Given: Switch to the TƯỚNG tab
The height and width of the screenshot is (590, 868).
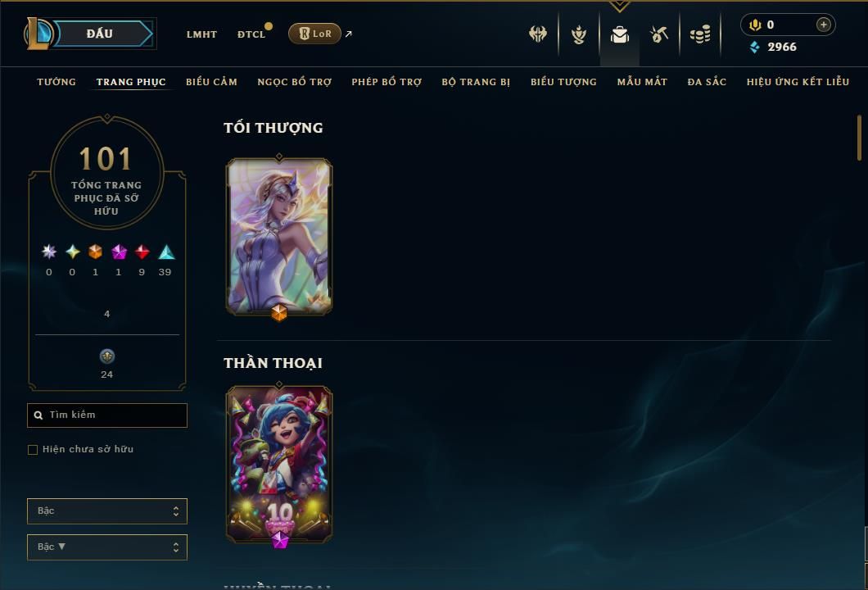Looking at the screenshot, I should click(57, 82).
